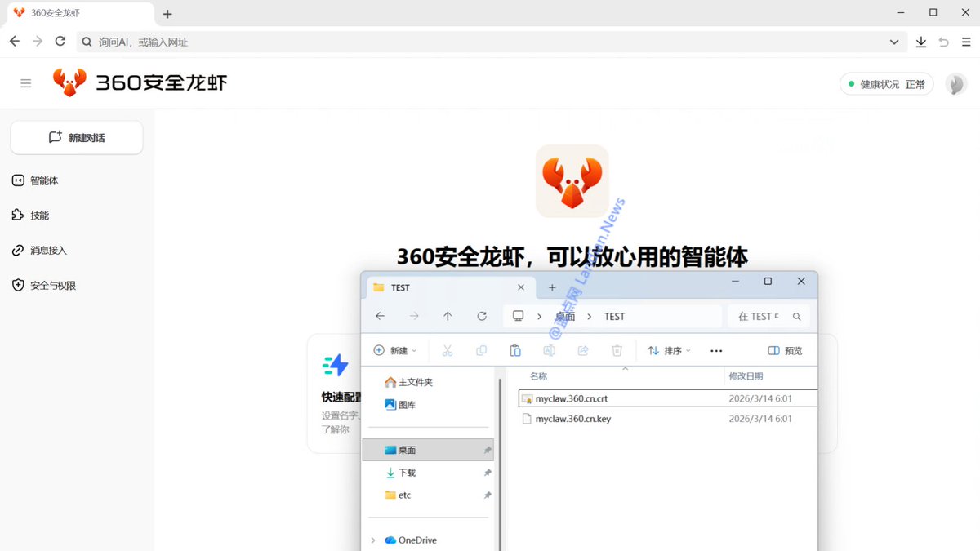Open the Explorer see-more dots menu

[x=716, y=350]
